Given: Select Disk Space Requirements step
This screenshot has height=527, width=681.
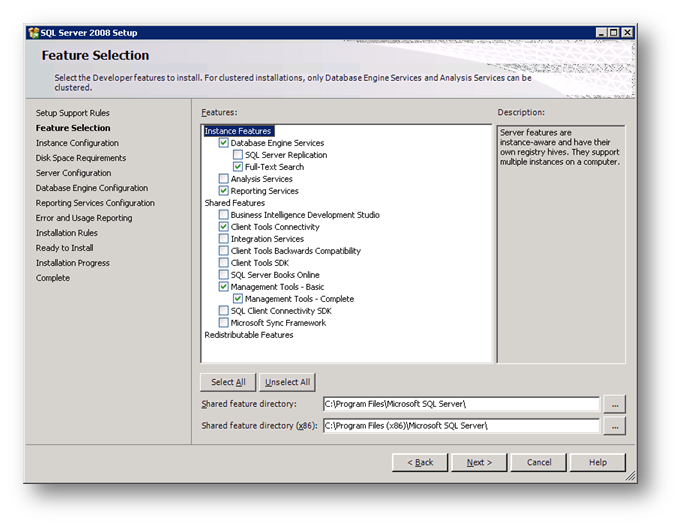Looking at the screenshot, I should (x=81, y=158).
